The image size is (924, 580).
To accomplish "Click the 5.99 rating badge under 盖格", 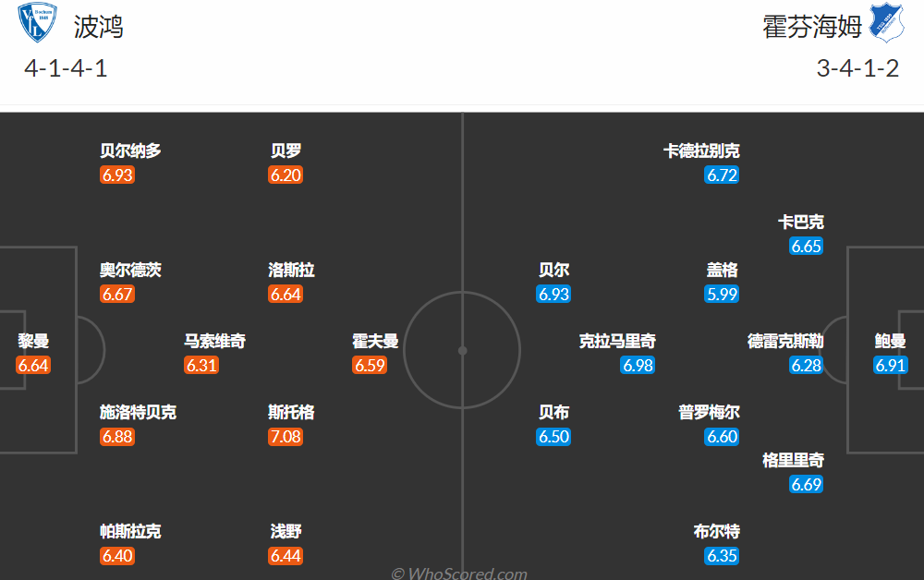I will 722,294.
